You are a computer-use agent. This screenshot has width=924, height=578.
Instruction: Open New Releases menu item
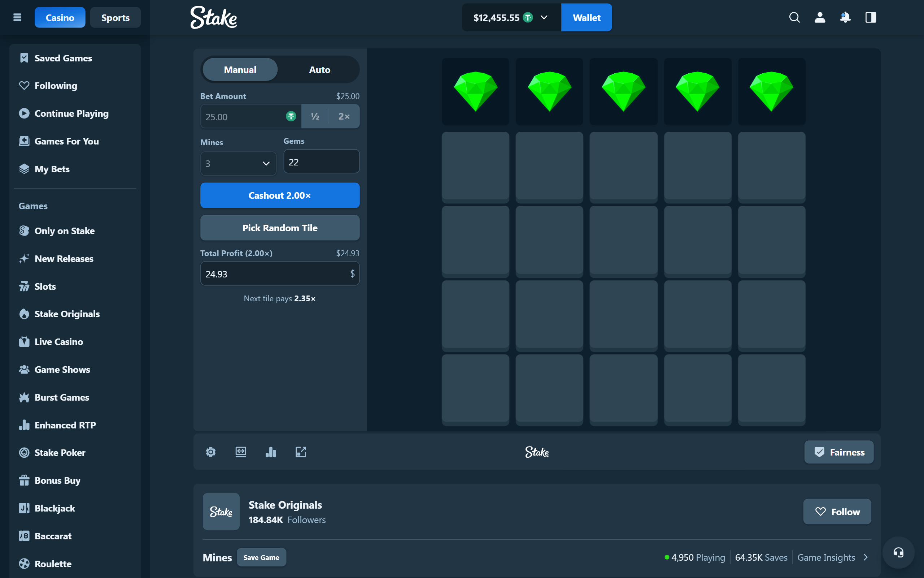(75, 259)
